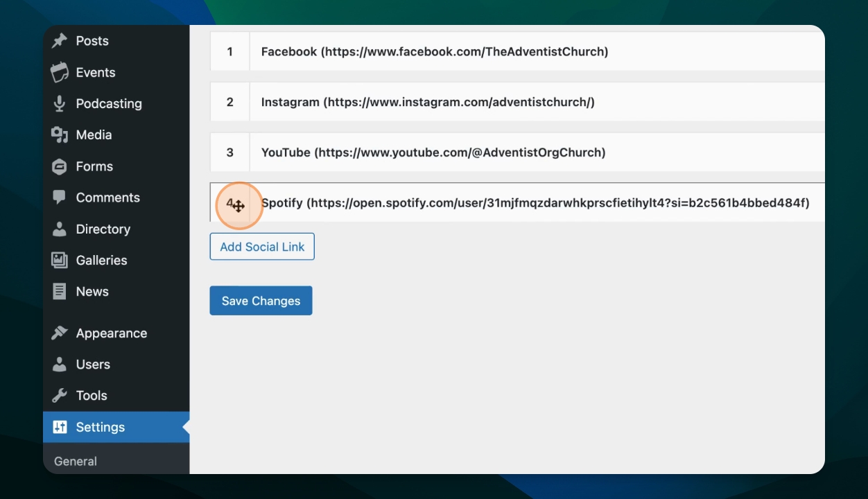This screenshot has height=499, width=868.
Task: Click the row 4 order handle
Action: point(229,203)
